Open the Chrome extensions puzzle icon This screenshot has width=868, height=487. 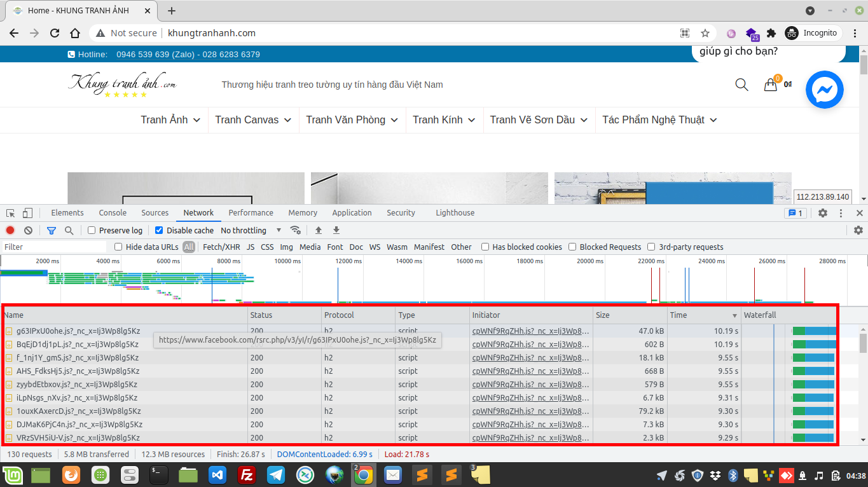(771, 33)
